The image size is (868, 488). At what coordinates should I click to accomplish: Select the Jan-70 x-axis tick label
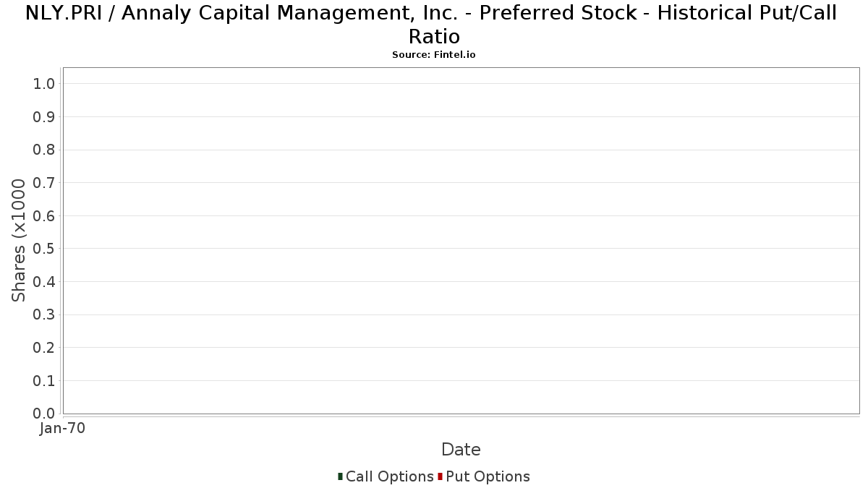click(x=63, y=429)
